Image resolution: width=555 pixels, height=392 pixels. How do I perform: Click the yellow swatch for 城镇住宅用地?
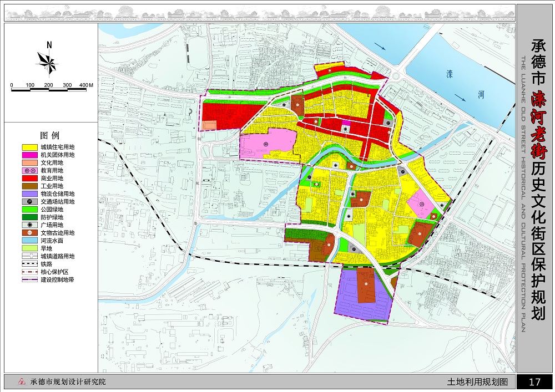click(30, 147)
